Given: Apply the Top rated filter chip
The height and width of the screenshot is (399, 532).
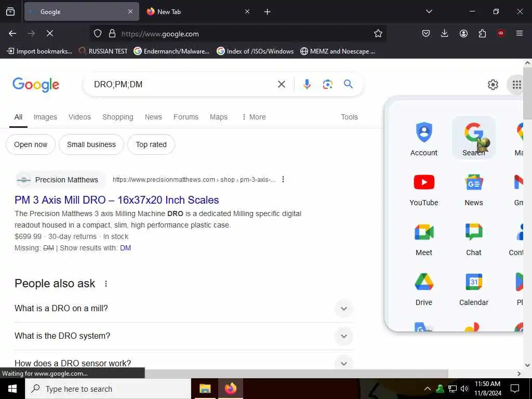Looking at the screenshot, I should tap(151, 144).
